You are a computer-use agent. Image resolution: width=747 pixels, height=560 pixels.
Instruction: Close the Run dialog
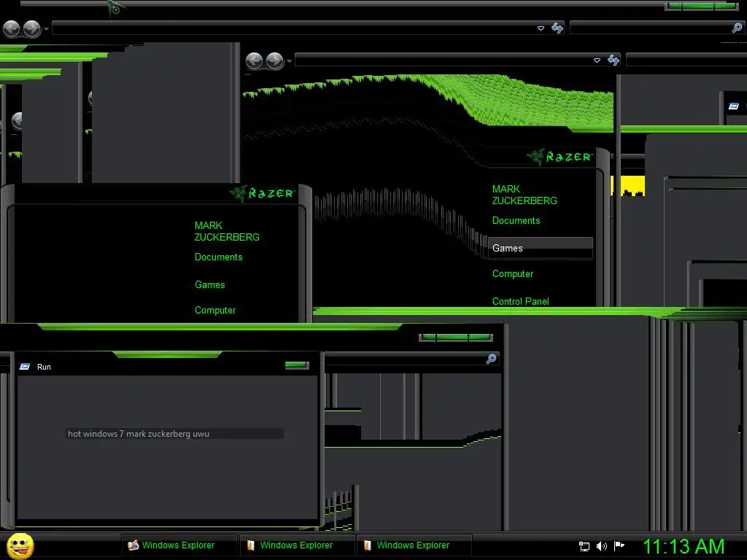point(296,365)
